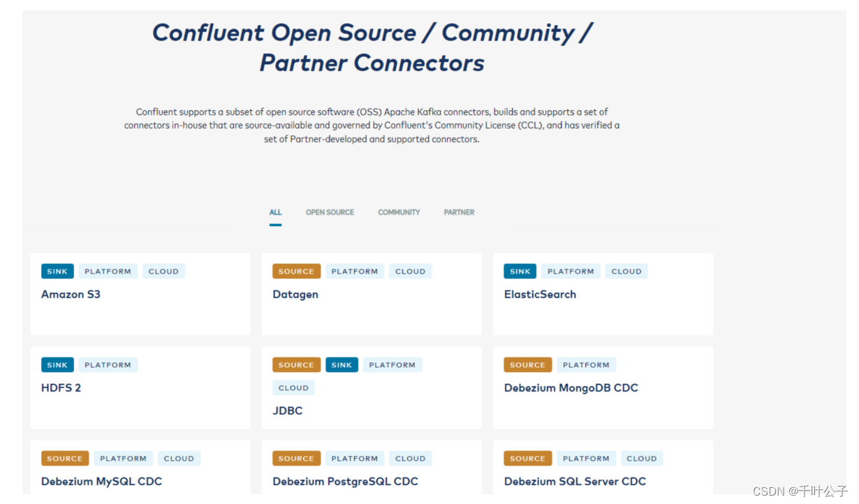
Task: Open the Datagen connector card
Action: (372, 294)
